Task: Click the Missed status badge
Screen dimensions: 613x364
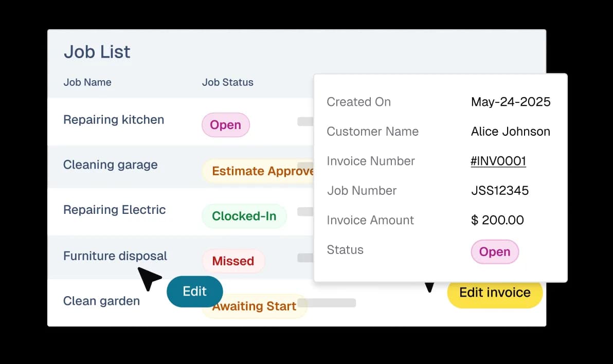Action: pos(233,261)
